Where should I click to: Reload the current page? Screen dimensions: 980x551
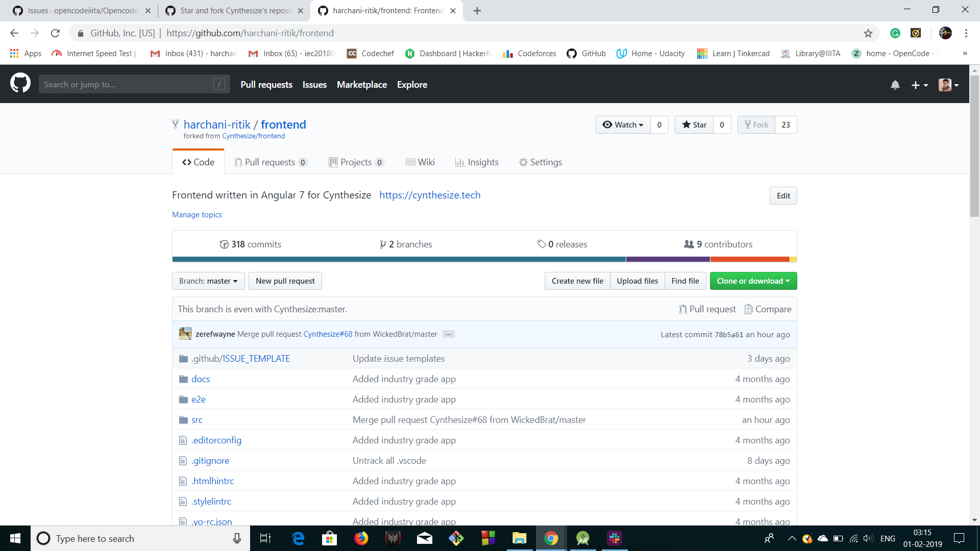55,33
